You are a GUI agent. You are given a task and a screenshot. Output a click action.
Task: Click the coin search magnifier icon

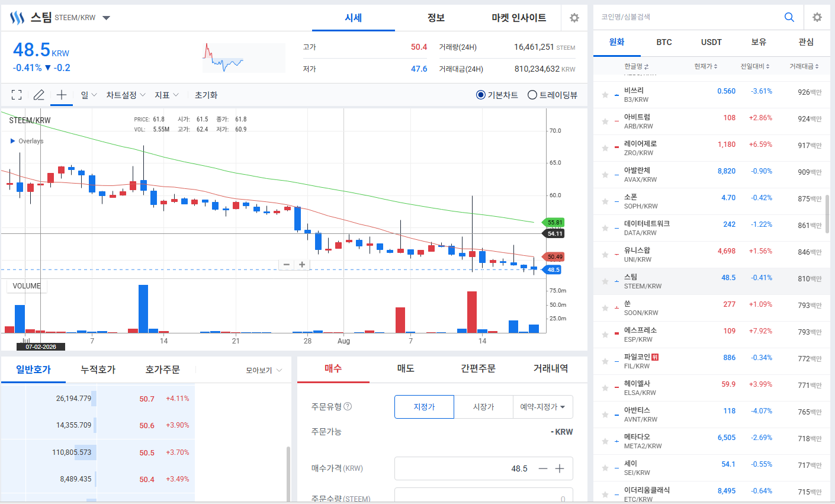pos(789,17)
